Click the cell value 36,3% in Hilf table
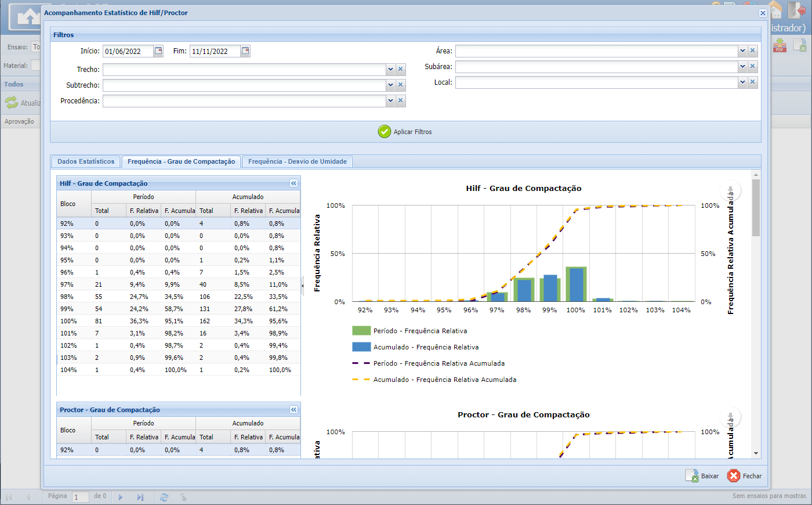 139,321
